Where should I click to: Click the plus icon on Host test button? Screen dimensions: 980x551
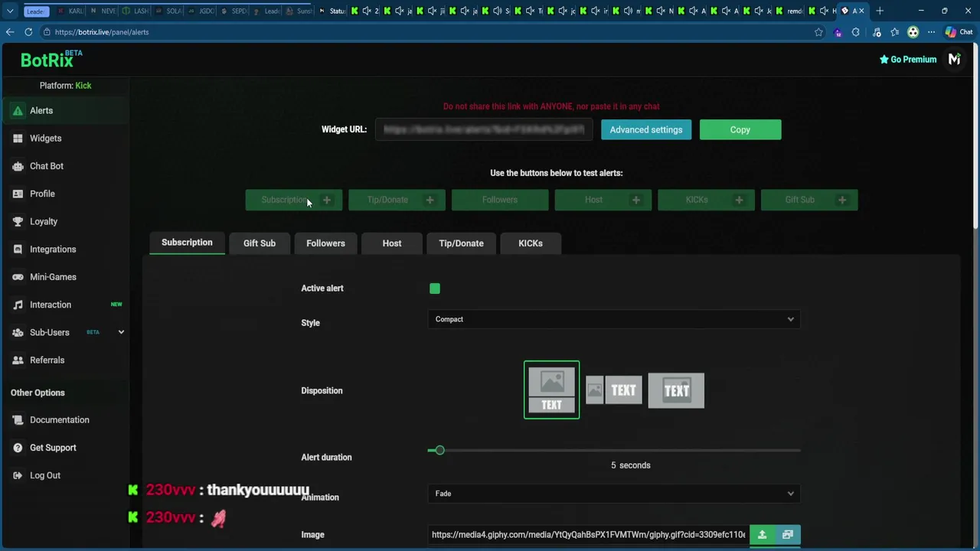635,200
